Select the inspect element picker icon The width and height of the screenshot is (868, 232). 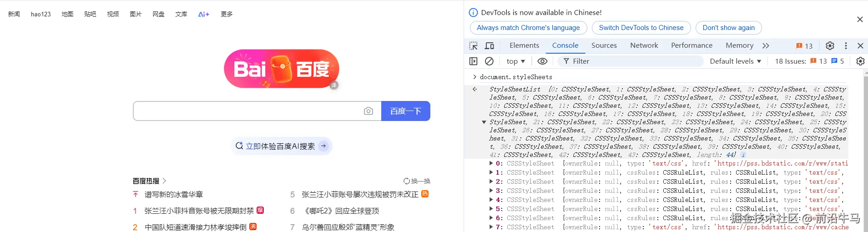coord(474,45)
